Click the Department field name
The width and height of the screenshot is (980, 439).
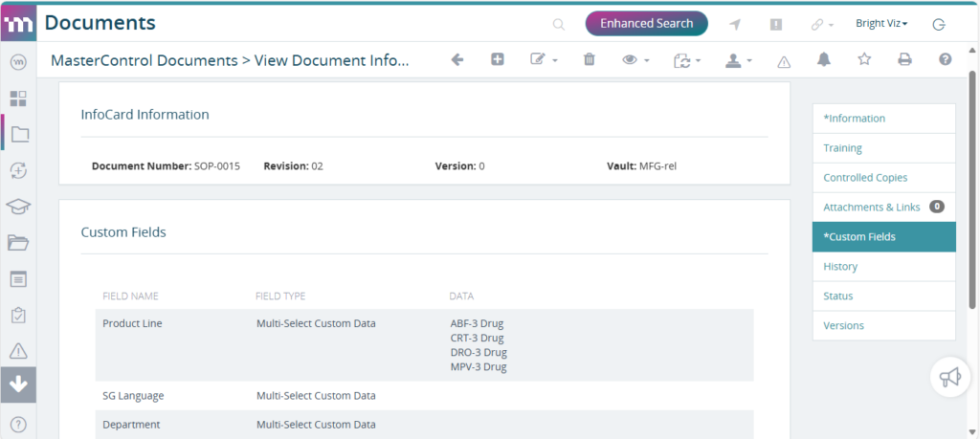131,425
